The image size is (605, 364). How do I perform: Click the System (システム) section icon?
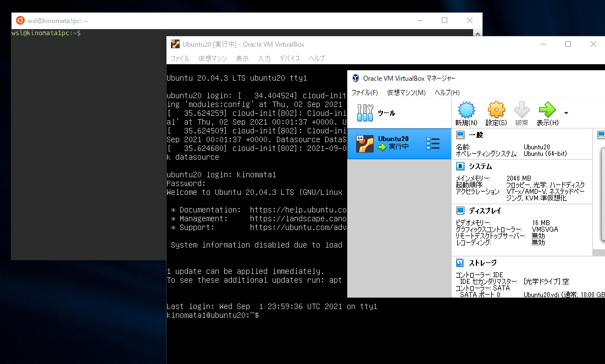pos(460,166)
